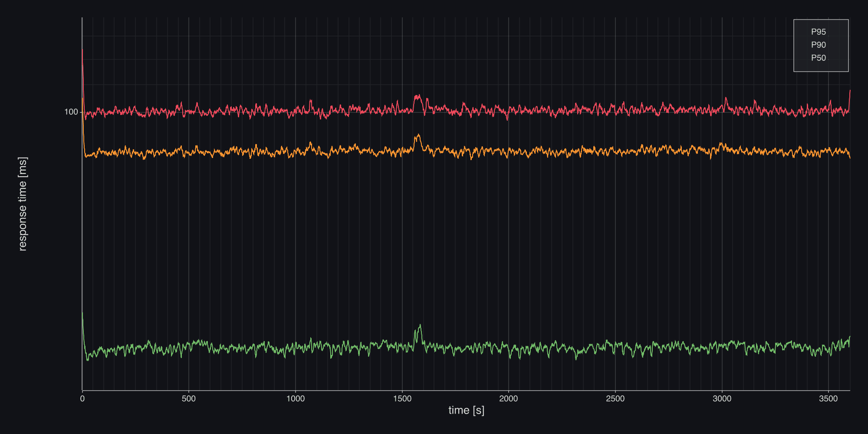Click the 0 tick label on x-axis
This screenshot has width=868, height=434.
(82, 399)
